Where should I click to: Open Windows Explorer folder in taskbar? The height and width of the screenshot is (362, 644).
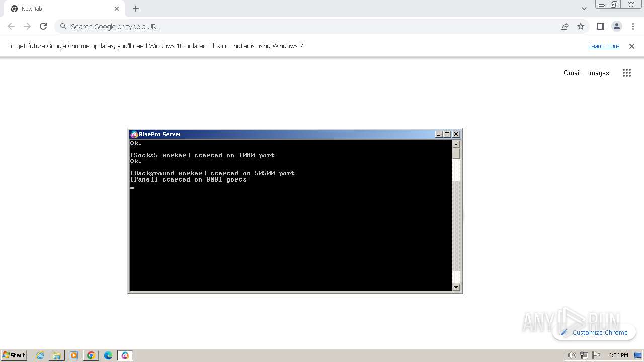[57, 355]
